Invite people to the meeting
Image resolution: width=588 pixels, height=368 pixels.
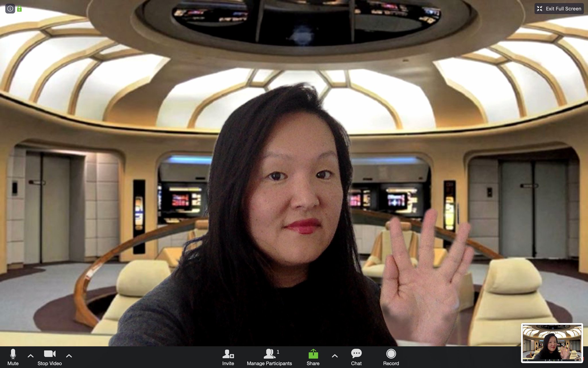[228, 357]
